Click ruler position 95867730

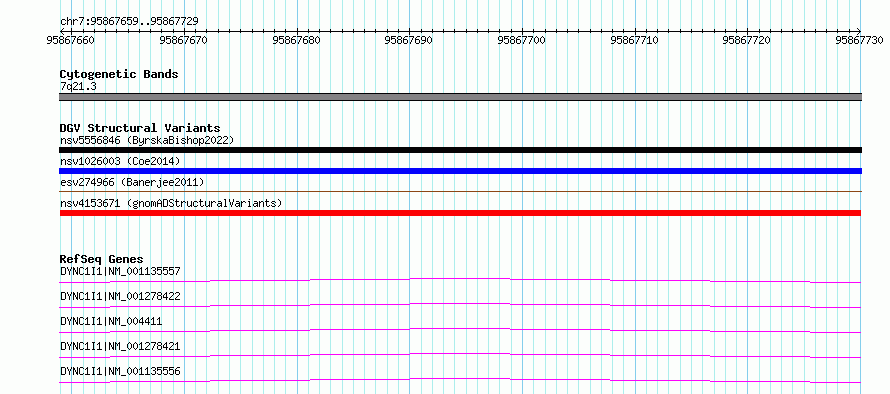point(859,40)
